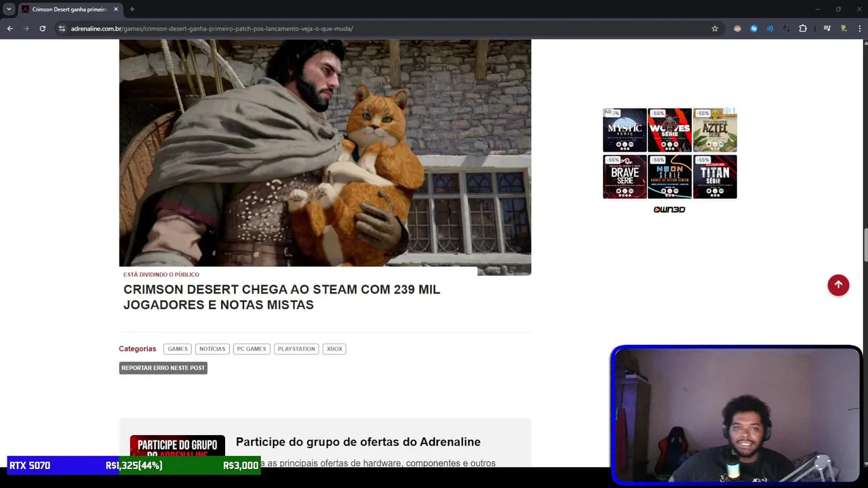Viewport: 868px width, 488px height.
Task: Open the browser profile avatar
Action: coord(844,28)
